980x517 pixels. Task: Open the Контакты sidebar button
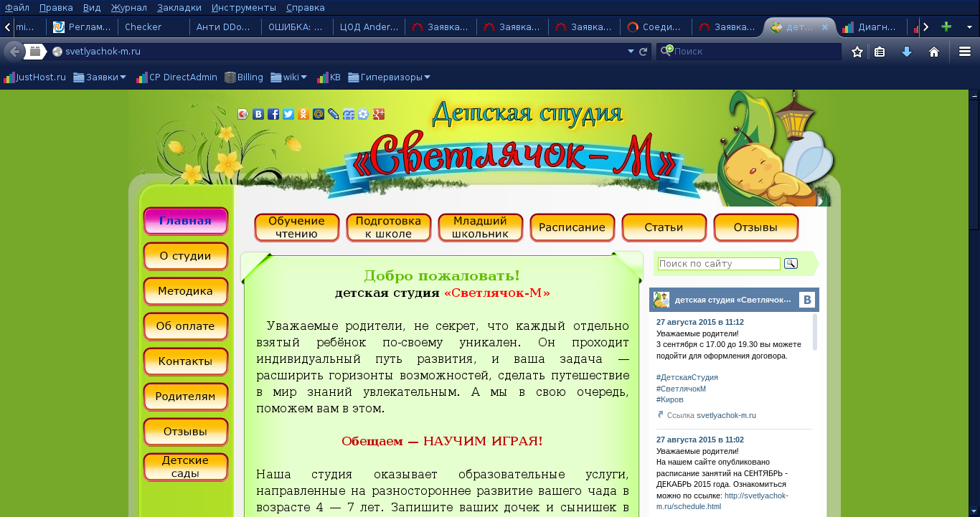pyautogui.click(x=186, y=361)
